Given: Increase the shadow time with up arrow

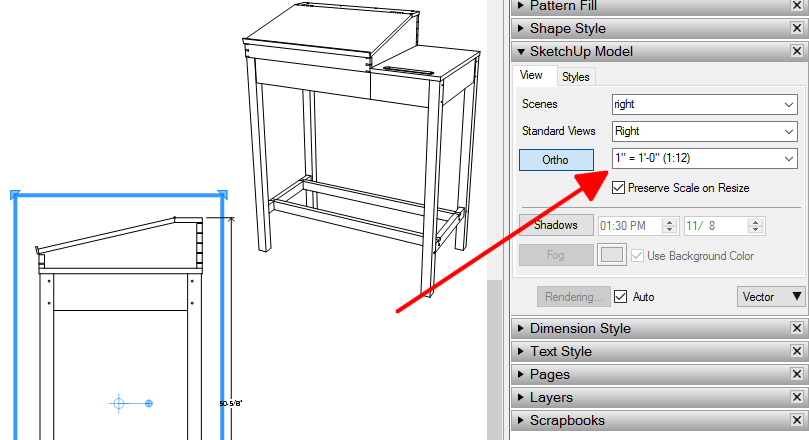Looking at the screenshot, I should pos(670,222).
